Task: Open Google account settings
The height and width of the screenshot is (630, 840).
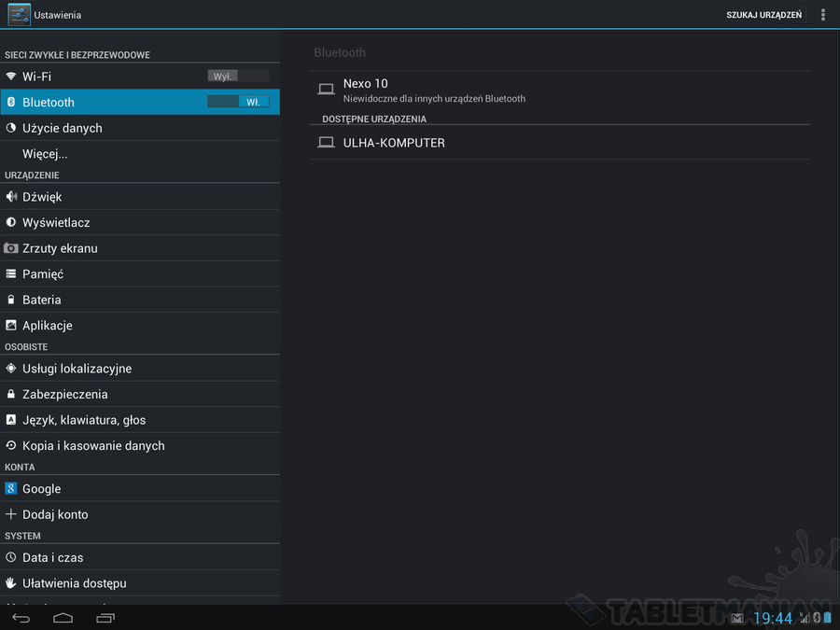Action: (x=140, y=488)
